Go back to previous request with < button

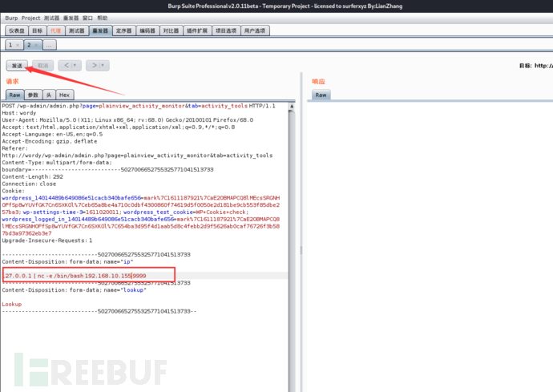pyautogui.click(x=67, y=65)
